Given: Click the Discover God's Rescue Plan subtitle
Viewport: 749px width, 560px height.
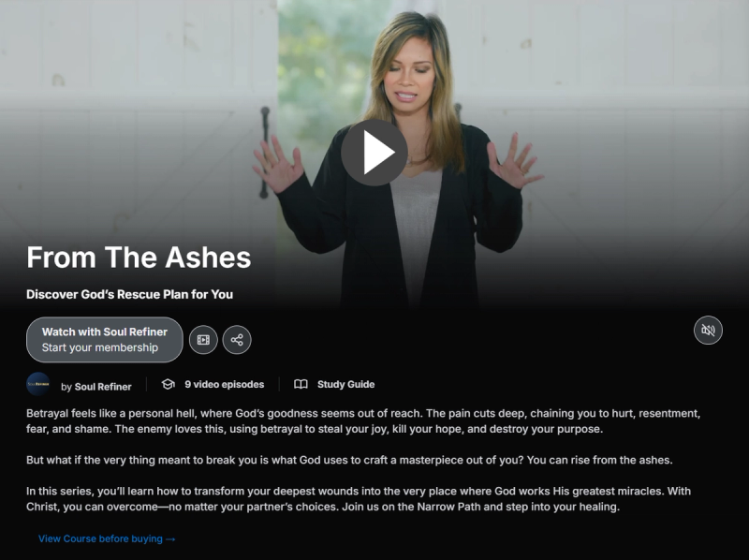Looking at the screenshot, I should [x=129, y=294].
